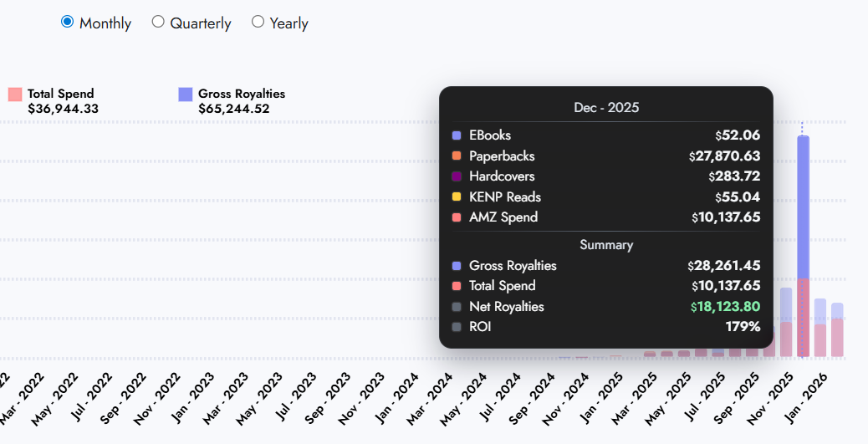Screen dimensions: 868x444
Task: Click the Net Royalties $18,123.80 value
Action: pos(726,307)
